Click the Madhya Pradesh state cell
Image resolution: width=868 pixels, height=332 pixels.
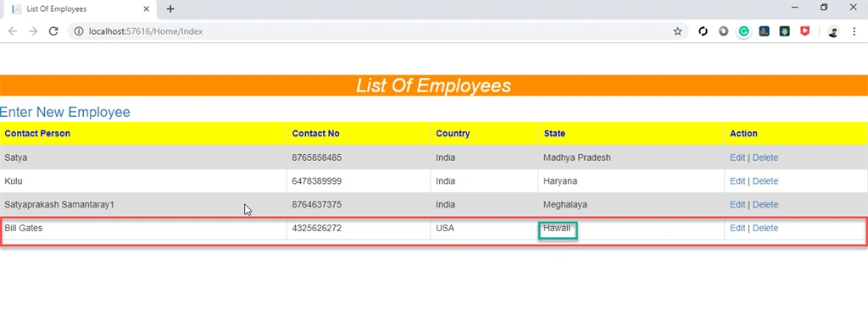pos(631,158)
